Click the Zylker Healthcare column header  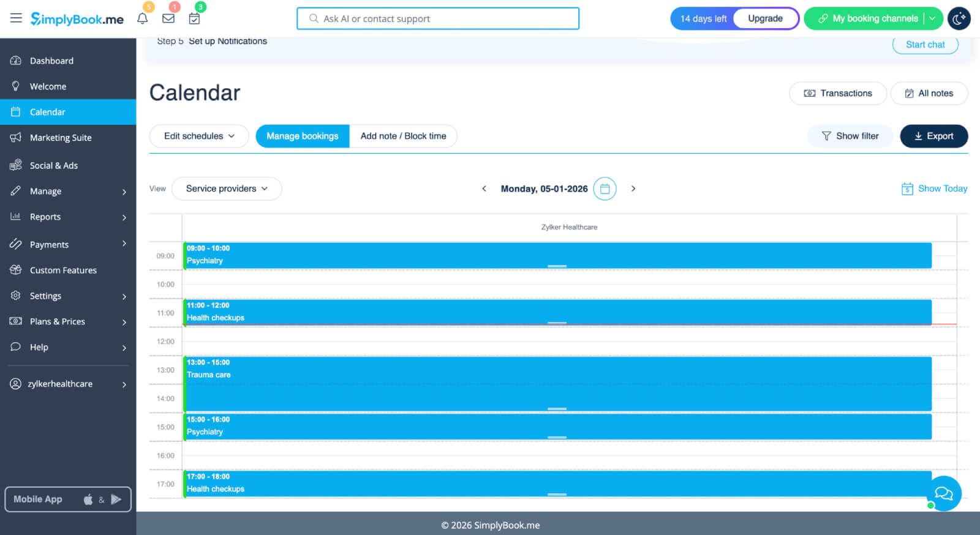click(569, 227)
